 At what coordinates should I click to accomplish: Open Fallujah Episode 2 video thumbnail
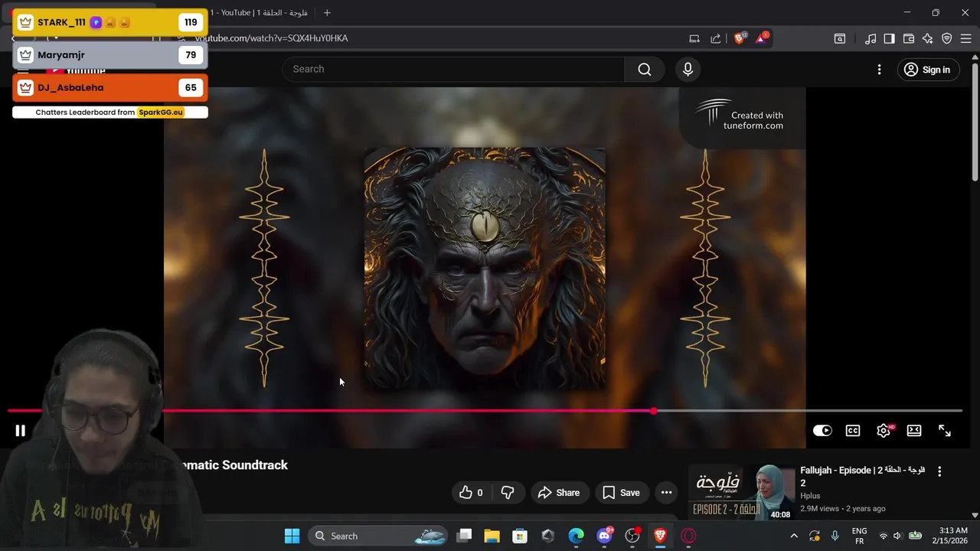742,492
